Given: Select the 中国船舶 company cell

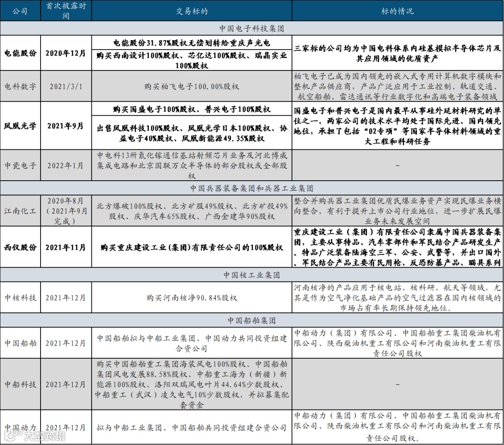Looking at the screenshot, I should coord(20,343).
